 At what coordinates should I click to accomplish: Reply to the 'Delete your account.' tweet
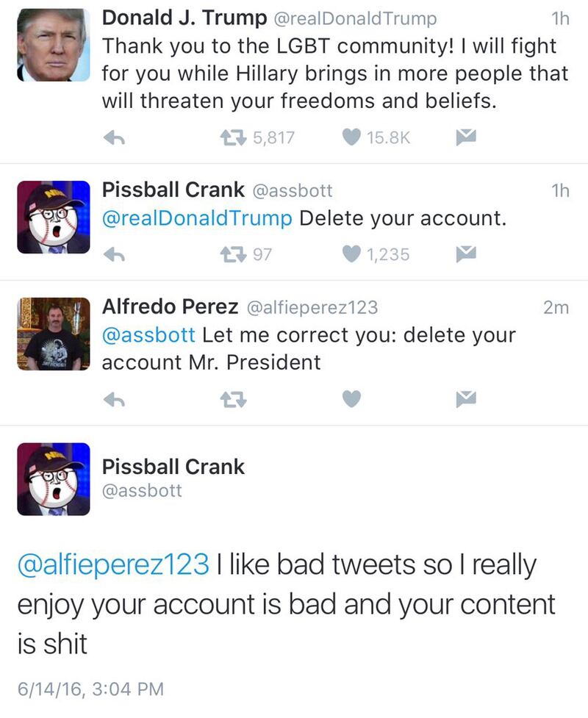(x=111, y=254)
